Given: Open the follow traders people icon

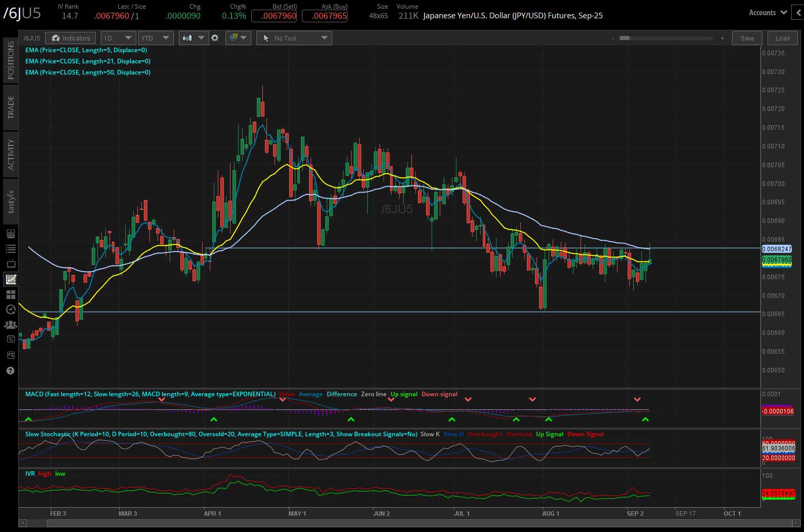Looking at the screenshot, I should pyautogui.click(x=11, y=325).
